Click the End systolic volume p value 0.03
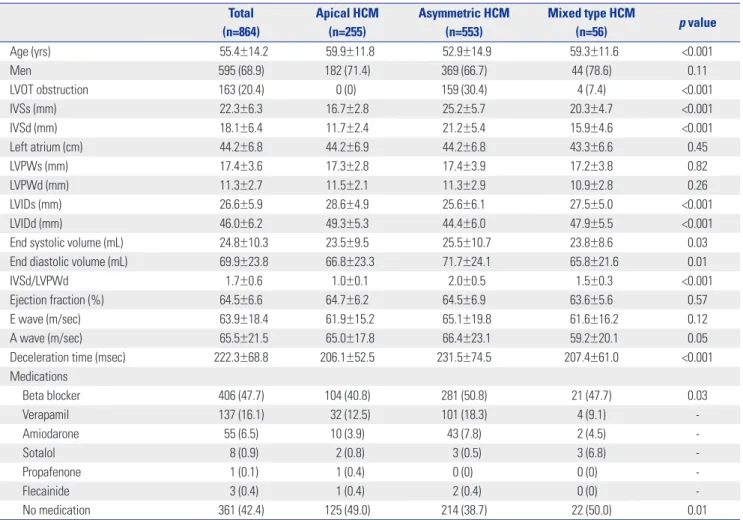 coord(697,243)
